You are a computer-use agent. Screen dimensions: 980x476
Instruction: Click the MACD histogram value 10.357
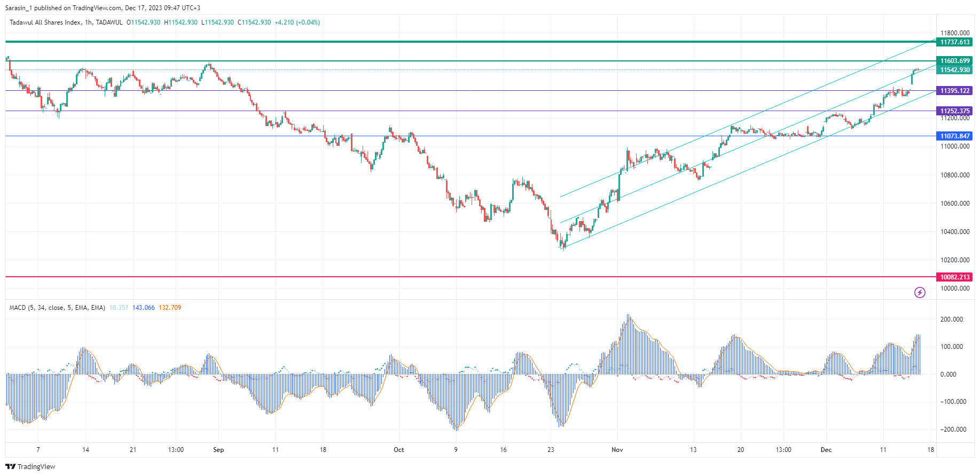[119, 308]
